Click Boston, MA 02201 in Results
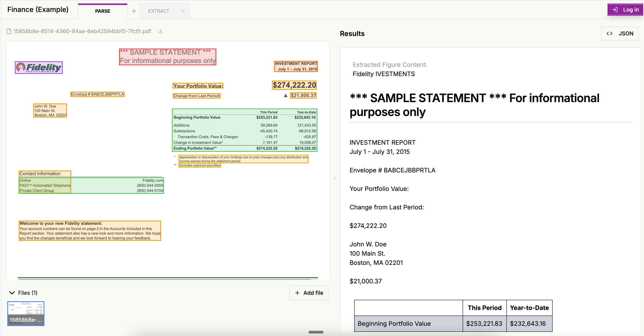The image size is (644, 336). pos(376,263)
